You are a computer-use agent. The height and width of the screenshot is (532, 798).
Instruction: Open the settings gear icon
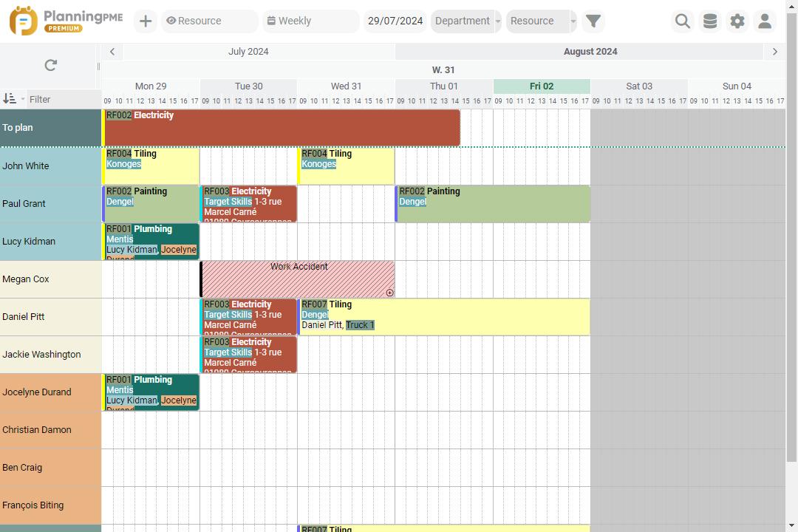737,21
